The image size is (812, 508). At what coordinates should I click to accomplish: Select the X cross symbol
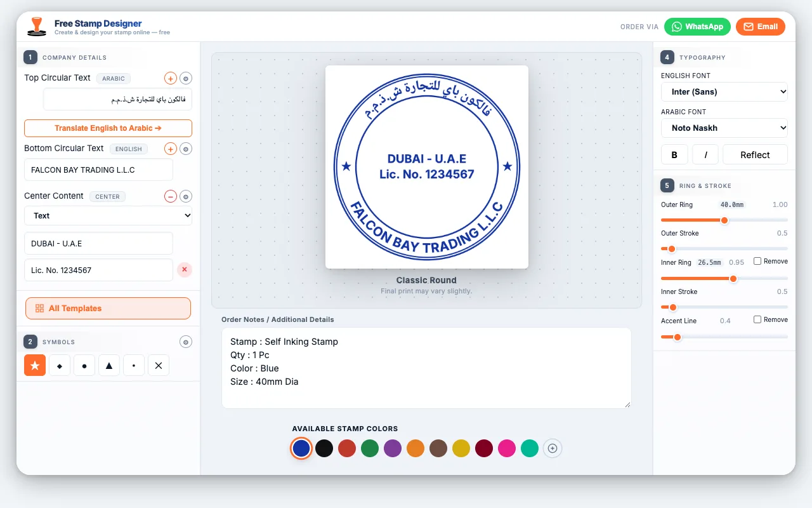point(159,365)
